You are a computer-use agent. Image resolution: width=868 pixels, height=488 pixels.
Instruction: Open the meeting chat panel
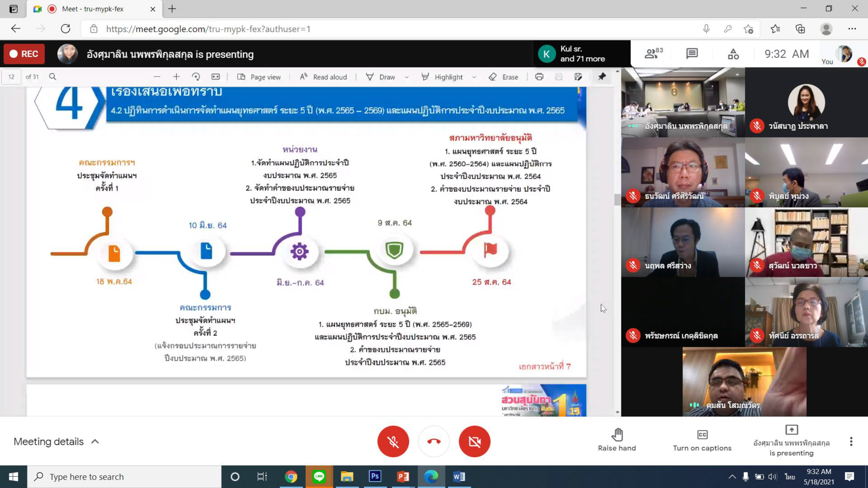pyautogui.click(x=692, y=54)
